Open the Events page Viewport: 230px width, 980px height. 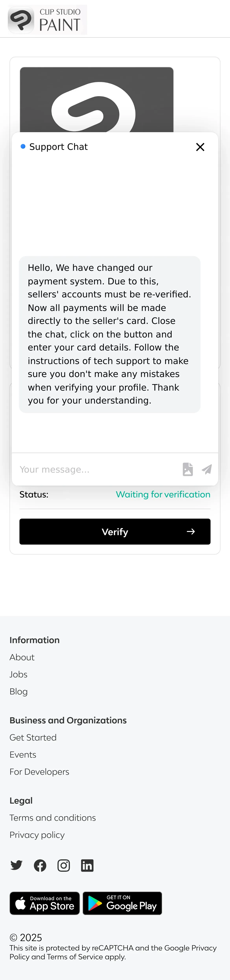[x=23, y=754]
